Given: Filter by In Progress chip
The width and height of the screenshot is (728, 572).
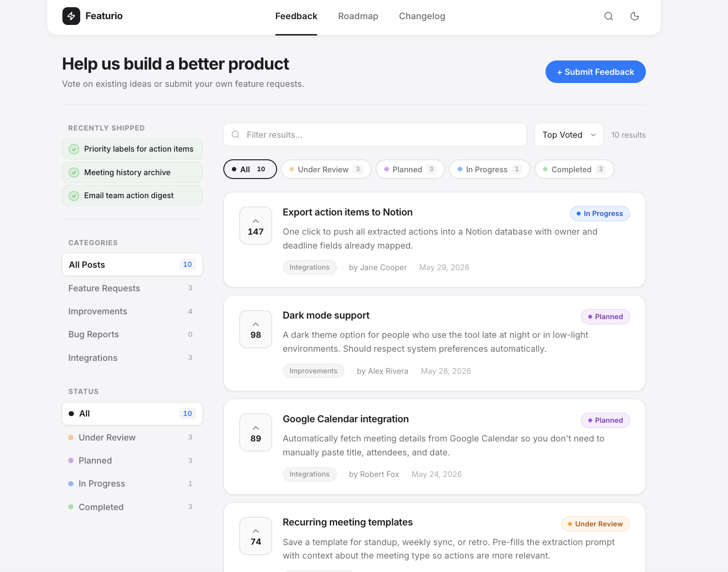Looking at the screenshot, I should (490, 169).
